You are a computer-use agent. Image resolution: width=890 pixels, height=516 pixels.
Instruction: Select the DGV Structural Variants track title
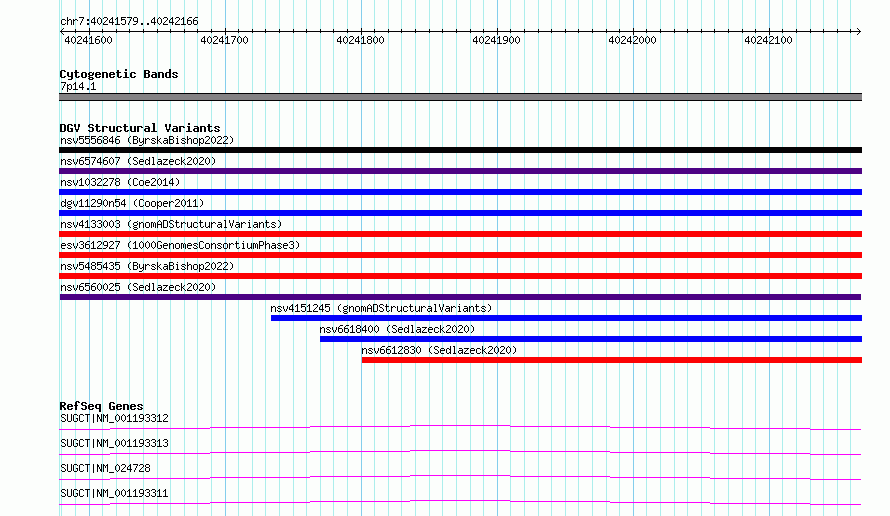140,128
